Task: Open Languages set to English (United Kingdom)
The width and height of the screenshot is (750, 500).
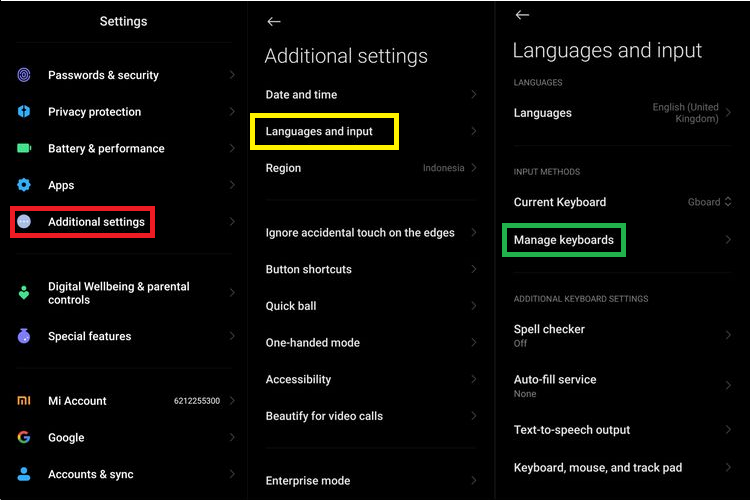Action: click(622, 113)
